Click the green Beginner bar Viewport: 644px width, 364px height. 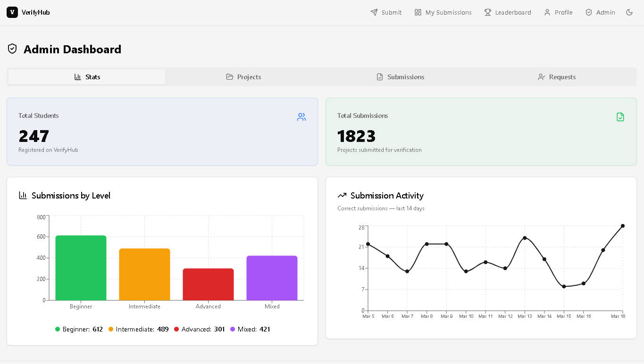pos(81,268)
